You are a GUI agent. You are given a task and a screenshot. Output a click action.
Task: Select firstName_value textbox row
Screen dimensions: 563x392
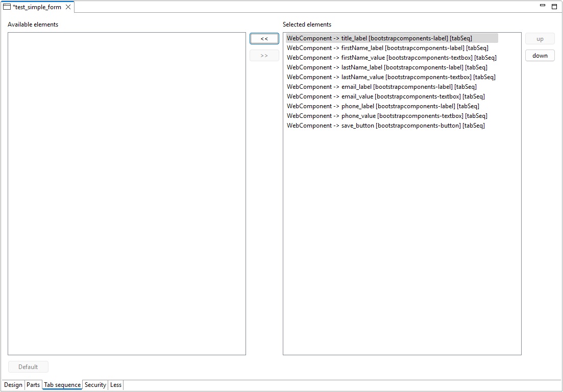click(x=391, y=58)
